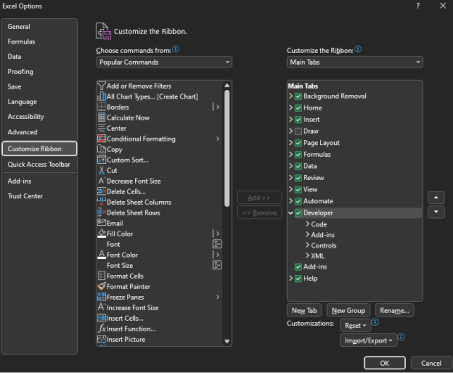This screenshot has height=373, width=453.
Task: Toggle the Page Layout checkbox
Action: click(298, 143)
